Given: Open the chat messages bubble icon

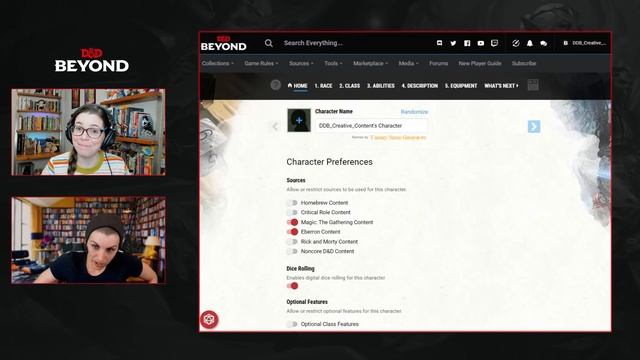Looking at the screenshot, I should coord(543,43).
